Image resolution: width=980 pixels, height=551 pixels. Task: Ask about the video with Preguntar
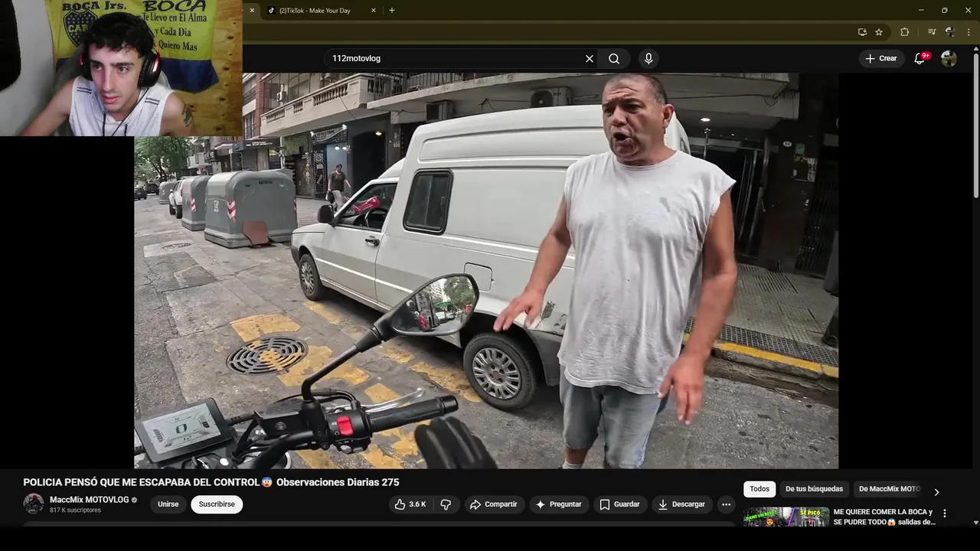coord(558,504)
